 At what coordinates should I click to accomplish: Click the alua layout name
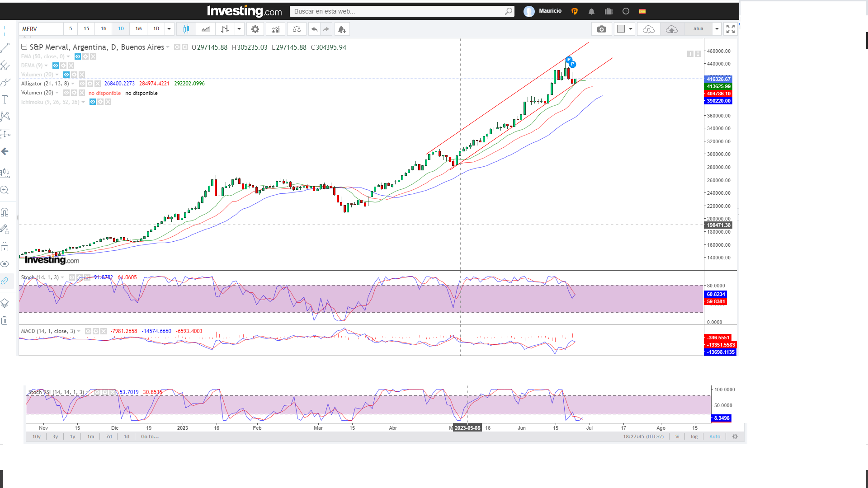698,29
